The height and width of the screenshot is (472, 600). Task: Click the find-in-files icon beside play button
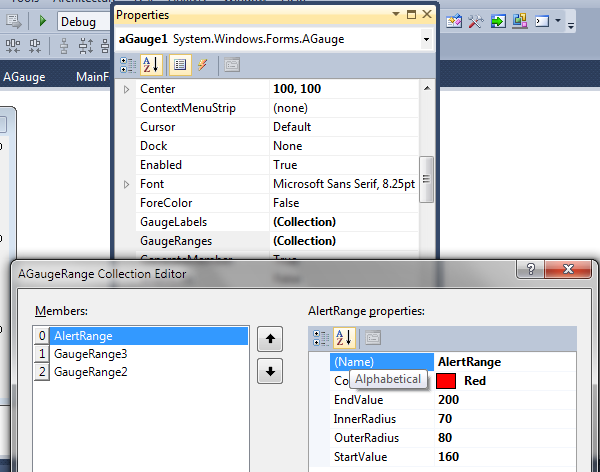coord(14,21)
